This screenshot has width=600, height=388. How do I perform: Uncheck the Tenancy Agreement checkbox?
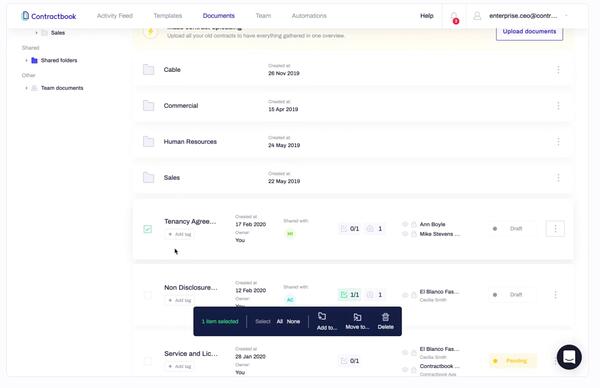148,229
